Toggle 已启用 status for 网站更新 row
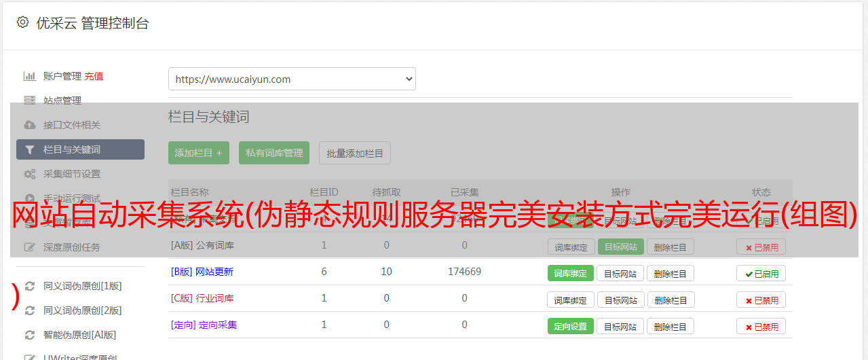The width and height of the screenshot is (868, 360). 761,273
